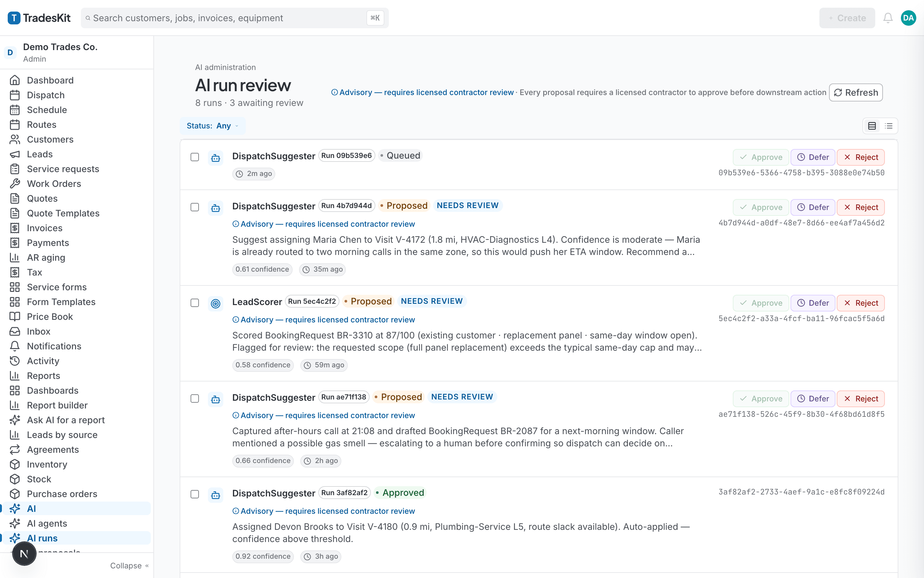
Task: Select checkbox for Run 09b539e6
Action: pos(195,157)
